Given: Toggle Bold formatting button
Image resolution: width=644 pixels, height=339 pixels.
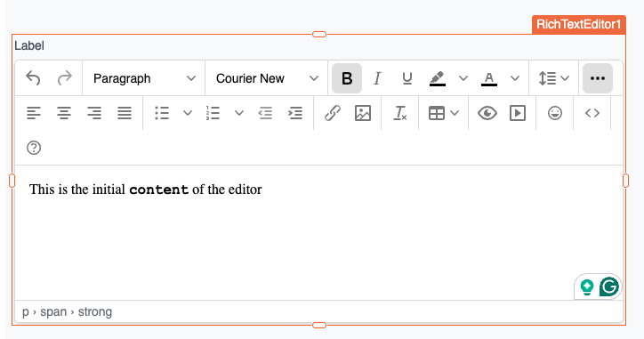Looking at the screenshot, I should click(x=347, y=78).
